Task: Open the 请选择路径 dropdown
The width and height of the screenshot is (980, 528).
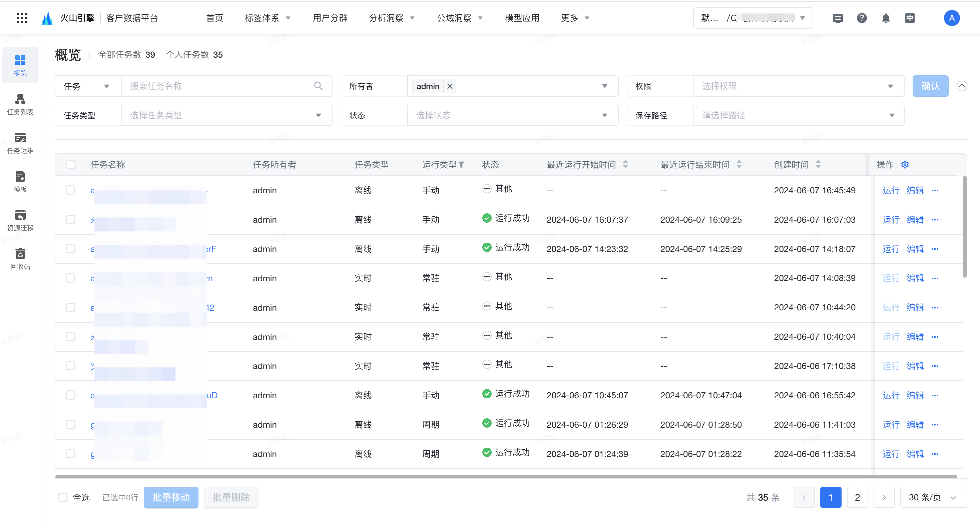Action: click(799, 115)
